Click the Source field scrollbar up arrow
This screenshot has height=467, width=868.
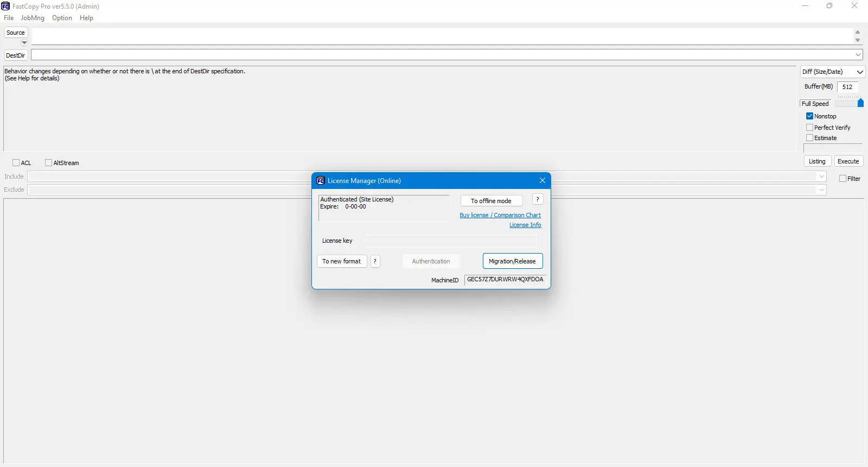(858, 32)
